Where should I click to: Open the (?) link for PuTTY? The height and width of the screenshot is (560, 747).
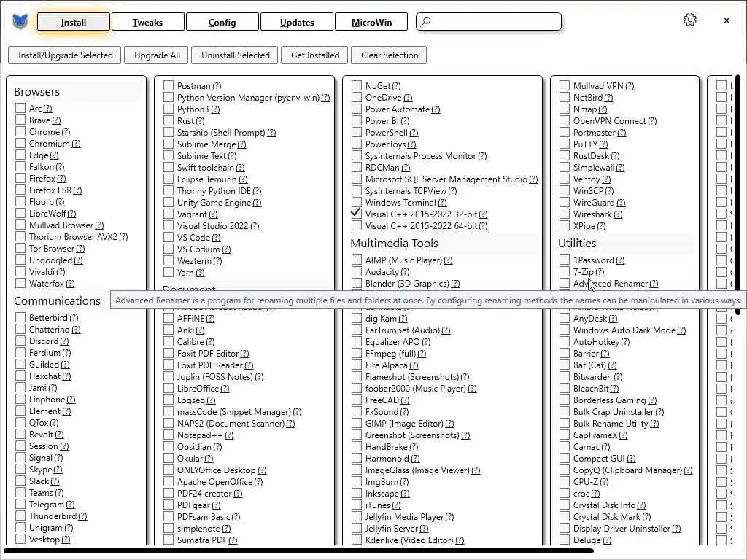[x=603, y=144]
